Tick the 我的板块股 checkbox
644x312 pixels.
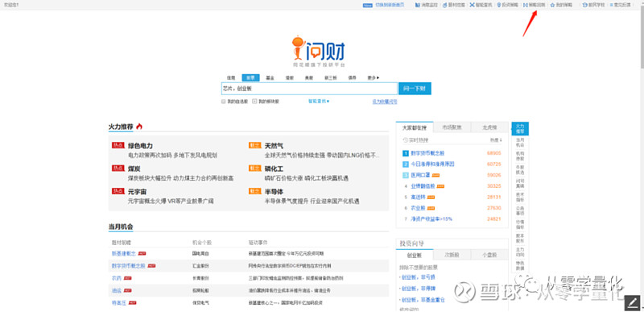[254, 101]
